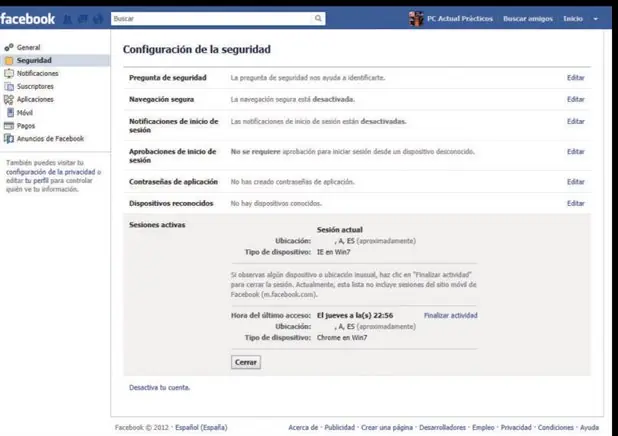Image resolution: width=618 pixels, height=436 pixels.
Task: Click Contraseñas de aplicación row title
Action: [173, 182]
